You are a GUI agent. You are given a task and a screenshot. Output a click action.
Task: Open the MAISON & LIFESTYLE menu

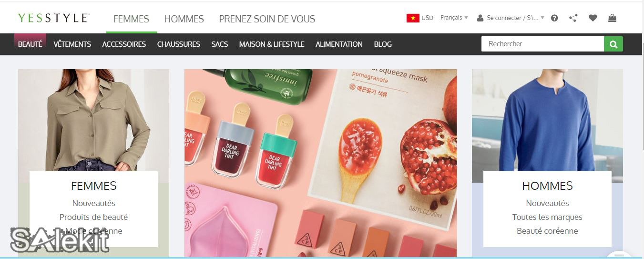coord(272,44)
